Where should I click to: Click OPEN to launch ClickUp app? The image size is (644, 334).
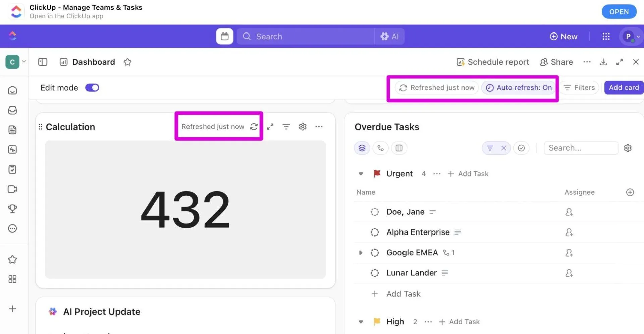click(x=619, y=12)
